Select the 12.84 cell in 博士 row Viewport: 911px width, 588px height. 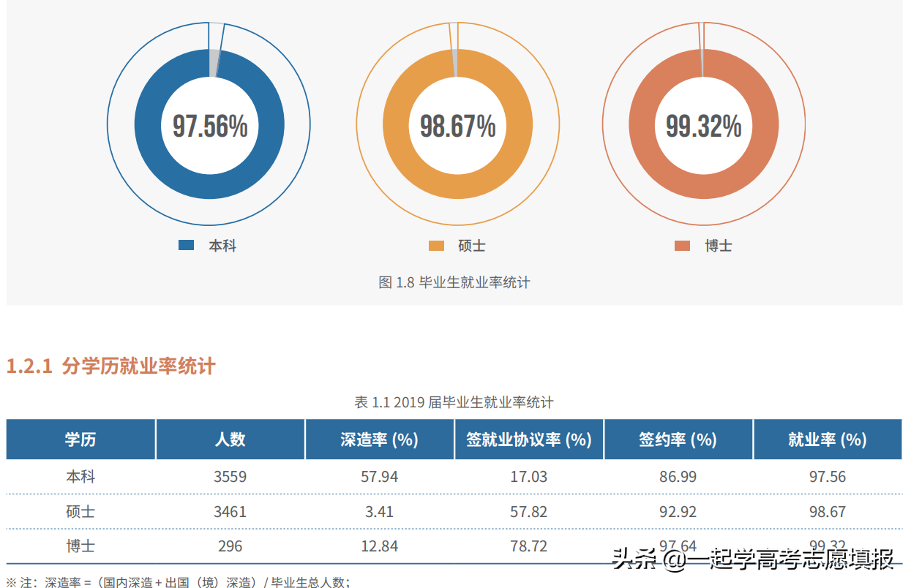(x=380, y=546)
